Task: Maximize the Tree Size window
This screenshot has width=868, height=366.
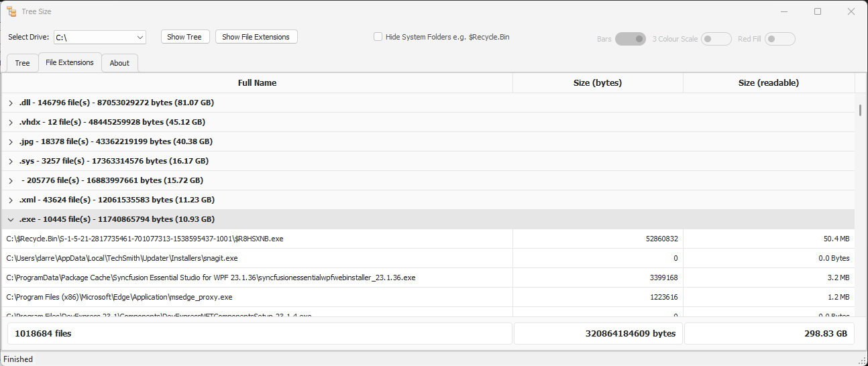Action: click(x=818, y=11)
